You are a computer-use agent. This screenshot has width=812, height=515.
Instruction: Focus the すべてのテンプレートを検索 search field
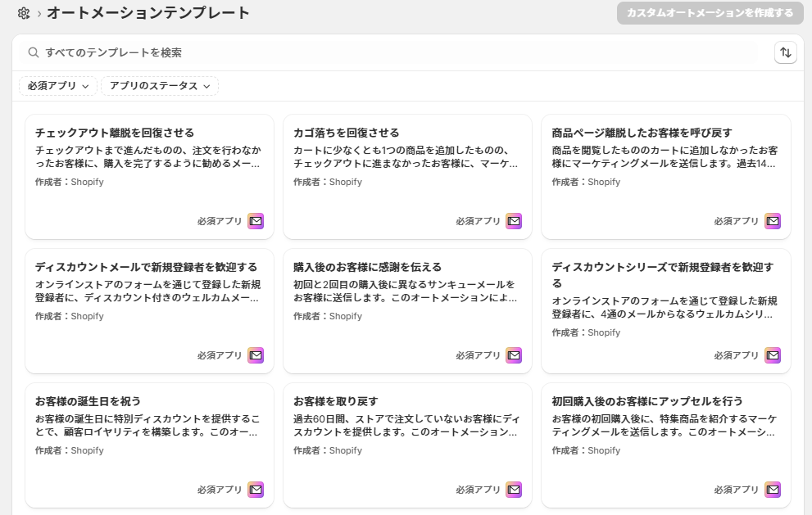(393, 52)
